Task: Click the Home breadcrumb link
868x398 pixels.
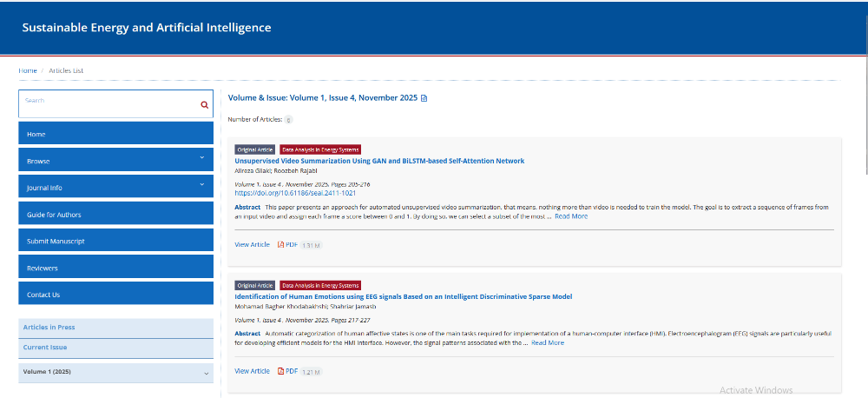Action: (28, 70)
